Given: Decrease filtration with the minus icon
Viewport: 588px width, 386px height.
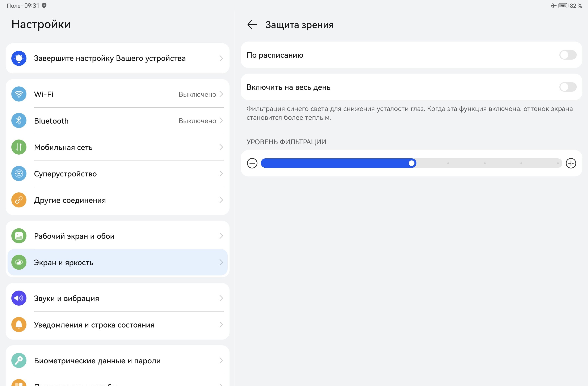Looking at the screenshot, I should point(252,163).
